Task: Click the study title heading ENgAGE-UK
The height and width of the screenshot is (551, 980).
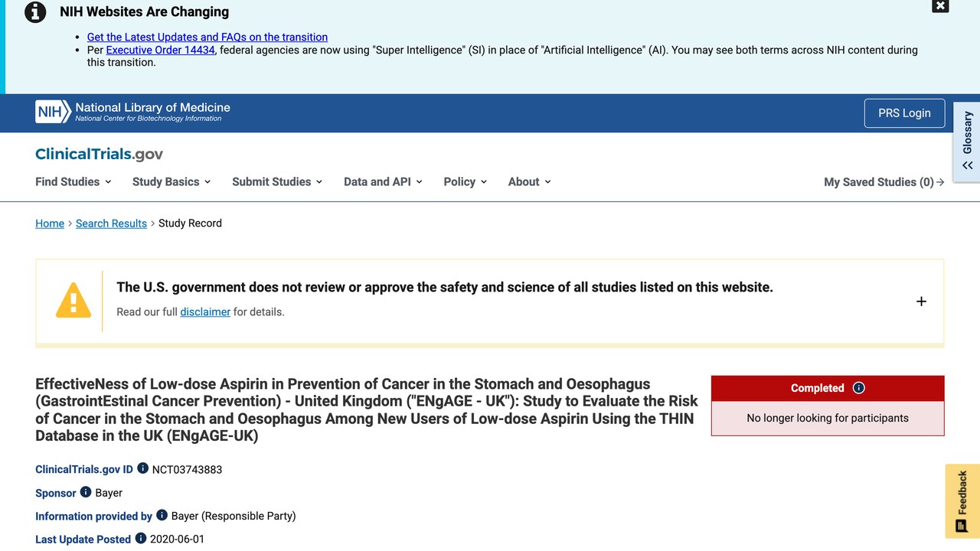Action: coord(367,409)
